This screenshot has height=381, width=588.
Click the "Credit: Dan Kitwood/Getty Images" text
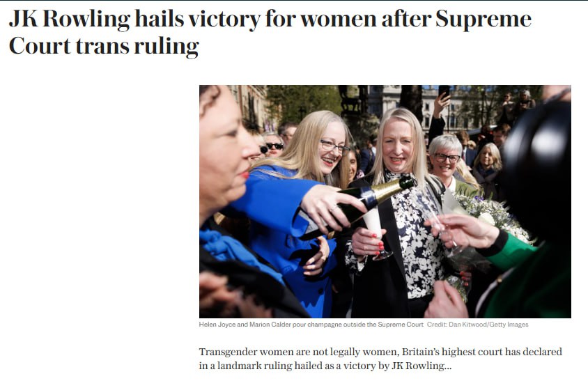[x=477, y=325]
